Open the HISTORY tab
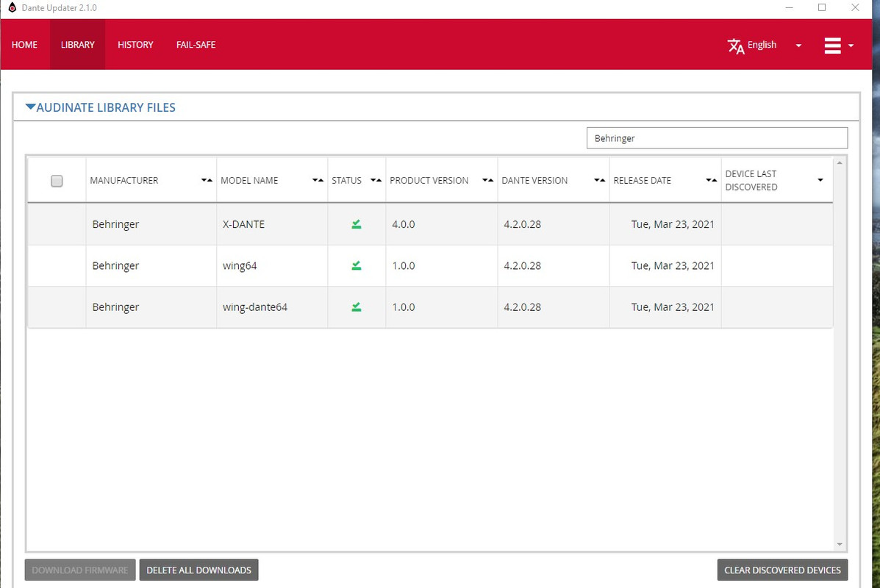Viewport: 880px width, 588px height. (x=135, y=45)
